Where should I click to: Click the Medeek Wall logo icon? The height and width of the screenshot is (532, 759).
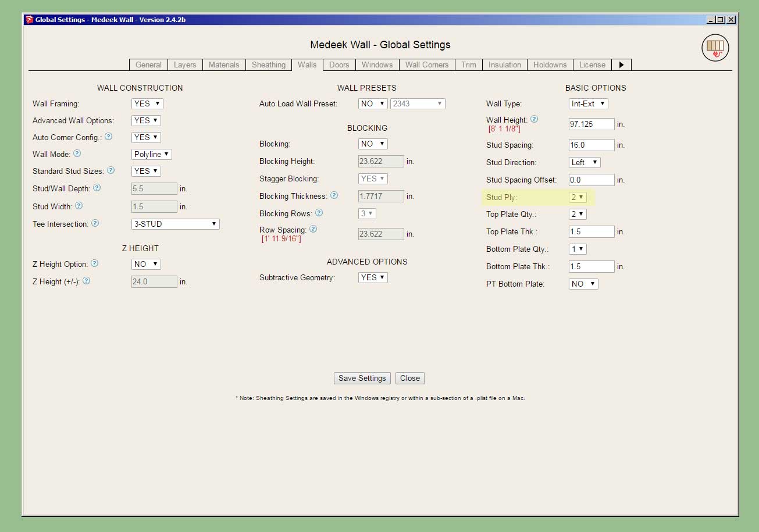click(x=715, y=48)
